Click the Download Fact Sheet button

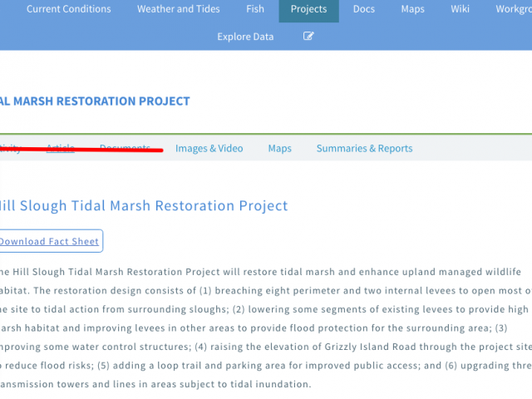click(51, 241)
